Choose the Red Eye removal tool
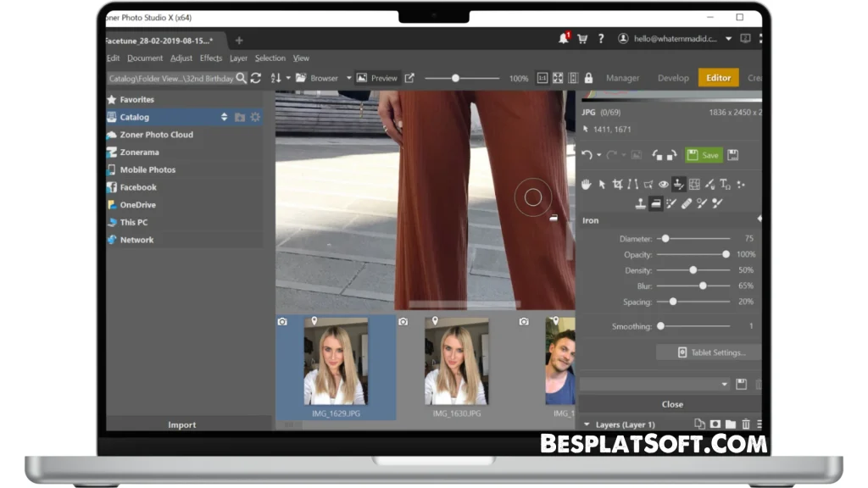This screenshot has width=868, height=488. [x=664, y=184]
